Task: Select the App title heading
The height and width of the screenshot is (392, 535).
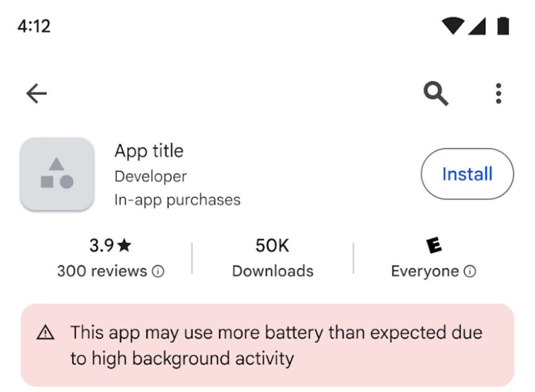Action: pos(149,151)
